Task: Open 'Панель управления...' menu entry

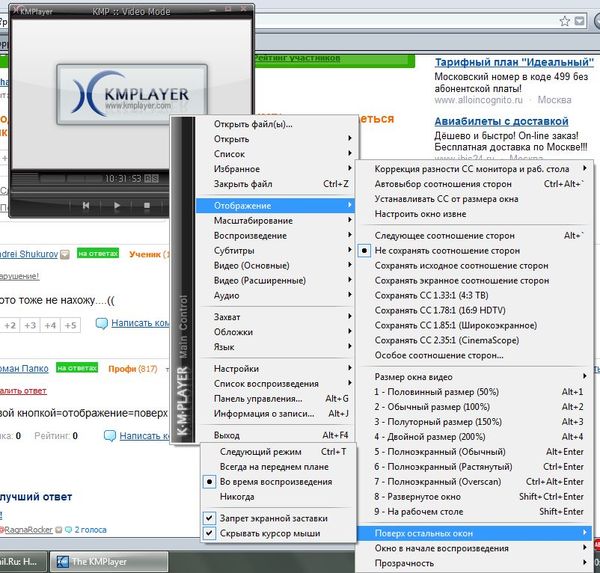Action: (275, 398)
